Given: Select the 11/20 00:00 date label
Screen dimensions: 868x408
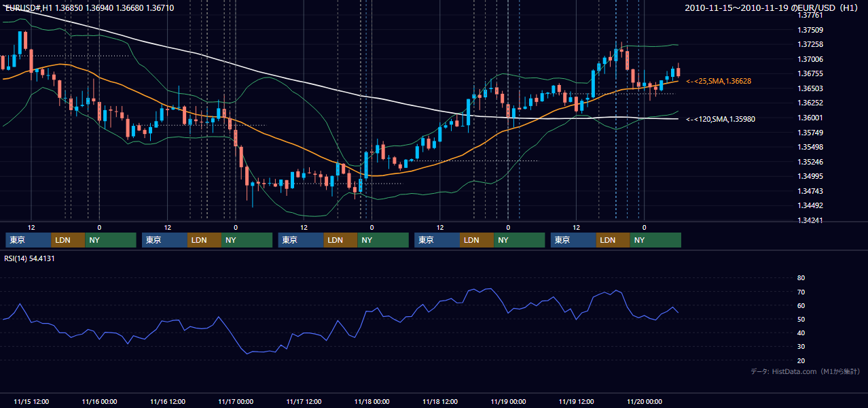Looking at the screenshot, I should coord(645,401).
